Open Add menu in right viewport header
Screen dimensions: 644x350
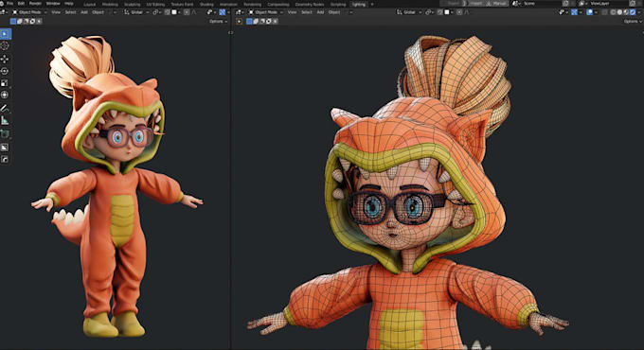coord(320,12)
